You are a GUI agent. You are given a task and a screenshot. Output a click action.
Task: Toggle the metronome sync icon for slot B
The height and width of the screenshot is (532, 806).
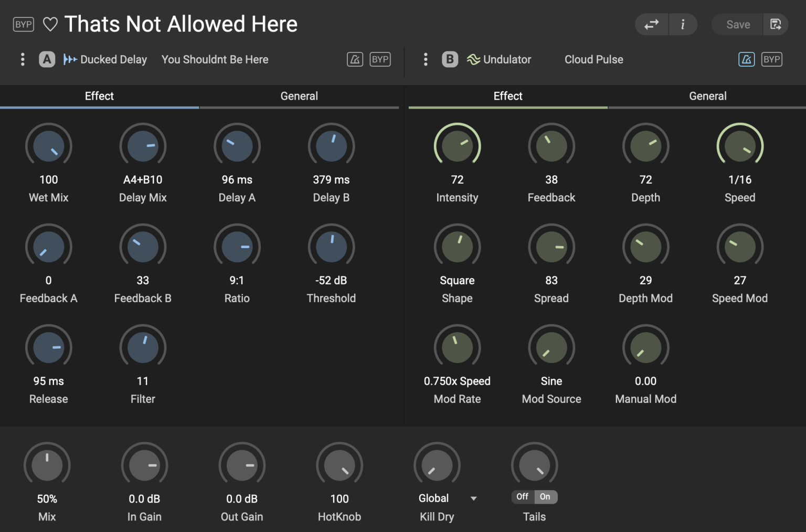coord(747,59)
